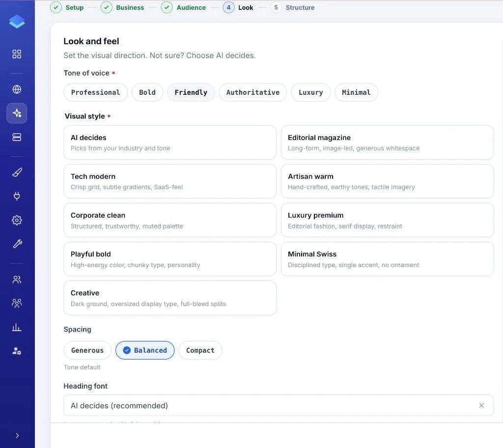This screenshot has width=503, height=448.
Task: Go to the Setup step
Action: pos(67,7)
